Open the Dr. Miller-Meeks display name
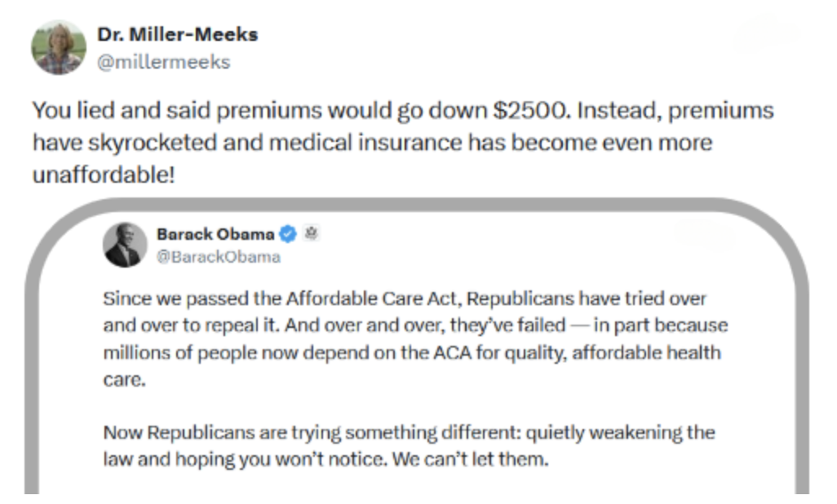 click(178, 35)
